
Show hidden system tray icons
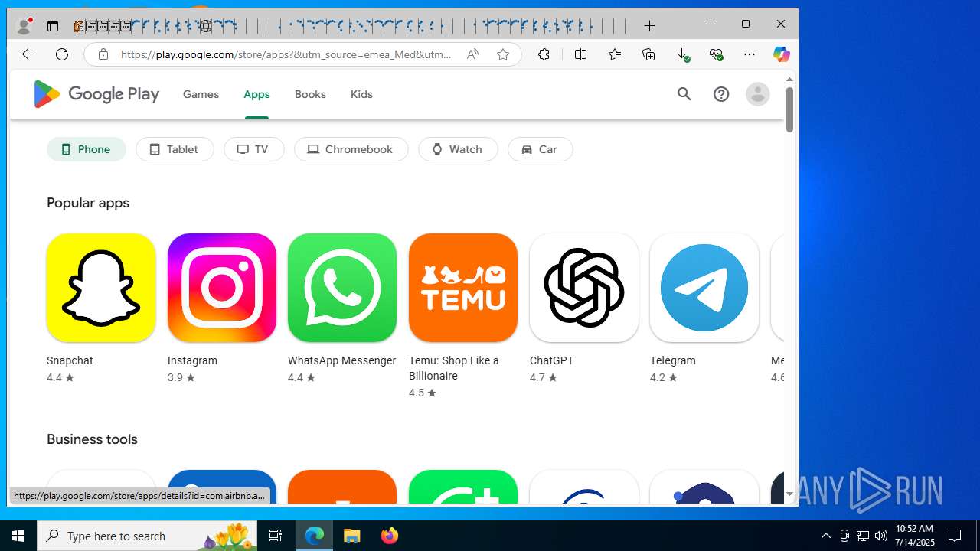825,536
